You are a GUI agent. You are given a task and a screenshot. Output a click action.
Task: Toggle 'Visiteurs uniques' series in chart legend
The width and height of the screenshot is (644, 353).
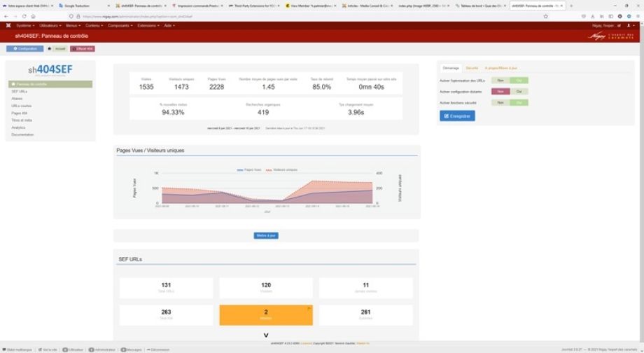pyautogui.click(x=281, y=169)
